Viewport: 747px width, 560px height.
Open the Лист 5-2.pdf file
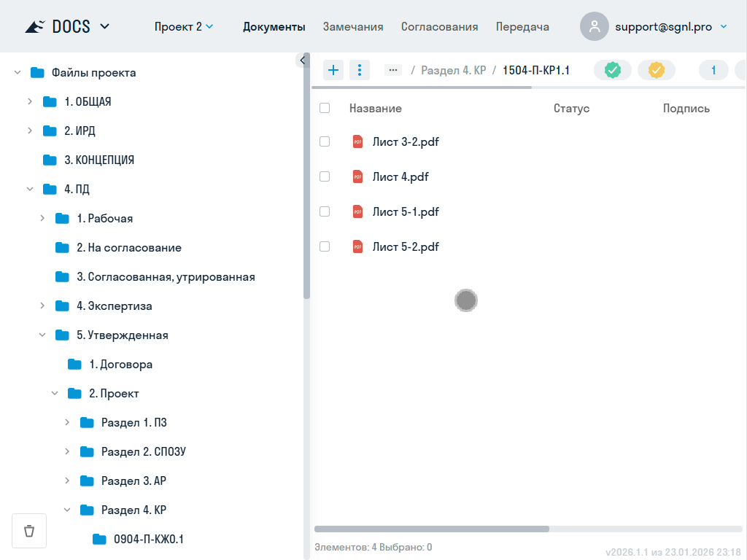[406, 246]
